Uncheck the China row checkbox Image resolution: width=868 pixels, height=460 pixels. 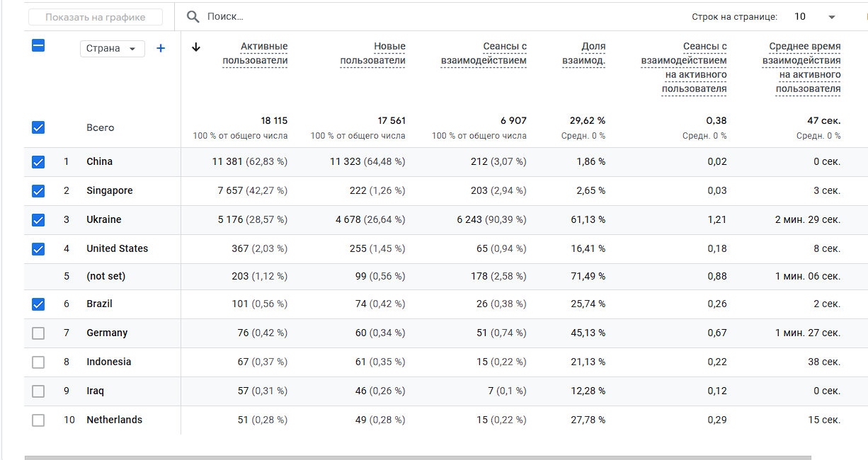[38, 162]
